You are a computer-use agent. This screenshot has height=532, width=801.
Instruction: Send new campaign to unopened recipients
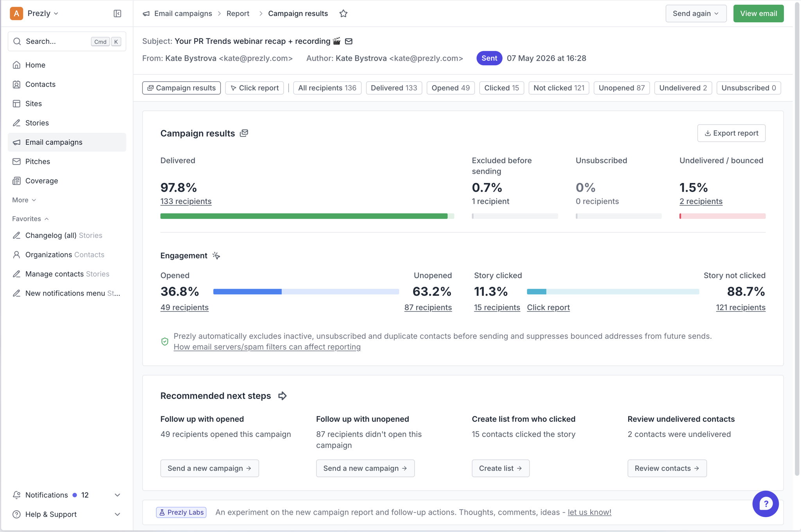(365, 468)
